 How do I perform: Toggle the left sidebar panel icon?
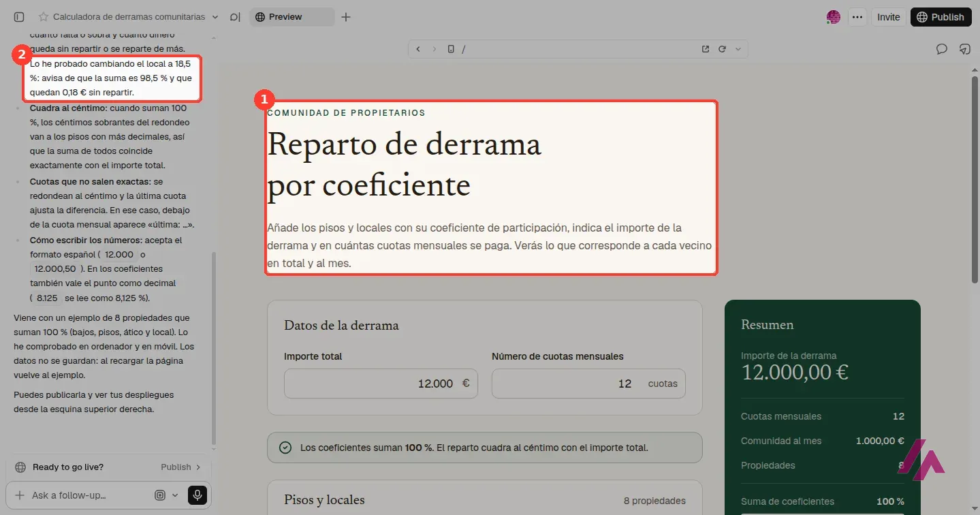click(x=19, y=17)
